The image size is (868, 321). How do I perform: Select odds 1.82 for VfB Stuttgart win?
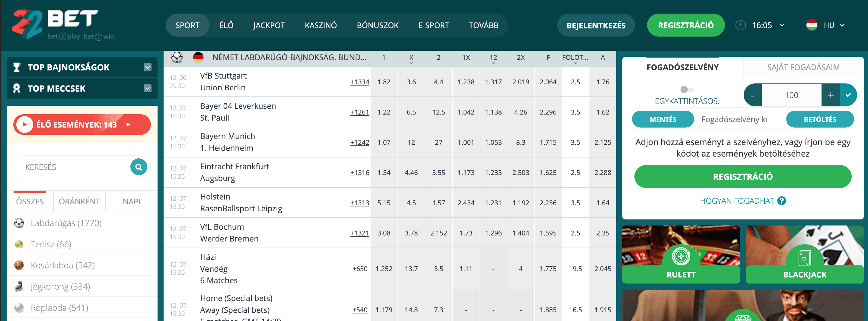[384, 82]
